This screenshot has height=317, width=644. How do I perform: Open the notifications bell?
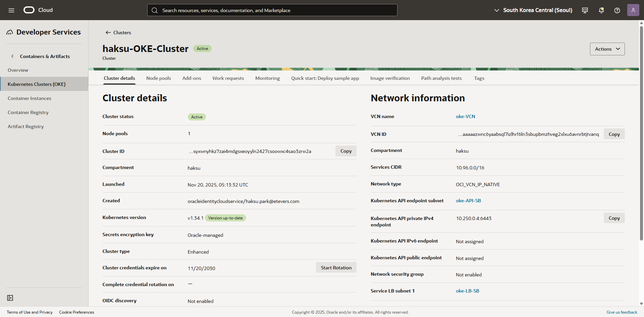[x=601, y=10]
